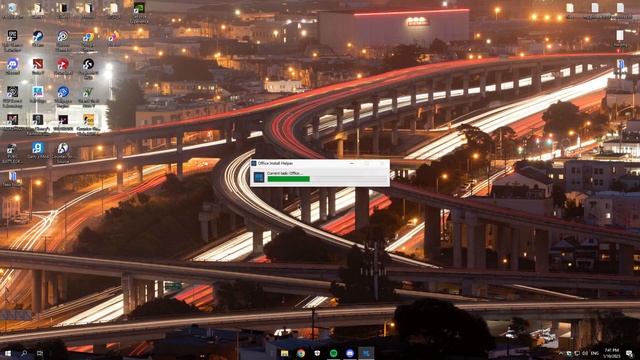Open the Windows Start menu
Viewport: 640px width, 360px height.
[8, 353]
